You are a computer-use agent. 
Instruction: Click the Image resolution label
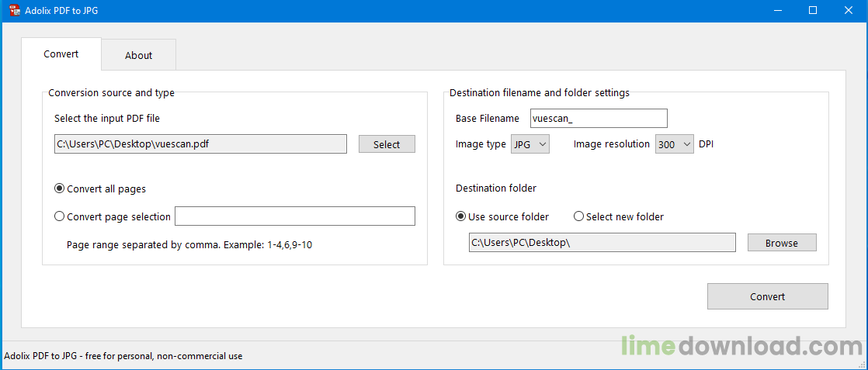tap(612, 144)
